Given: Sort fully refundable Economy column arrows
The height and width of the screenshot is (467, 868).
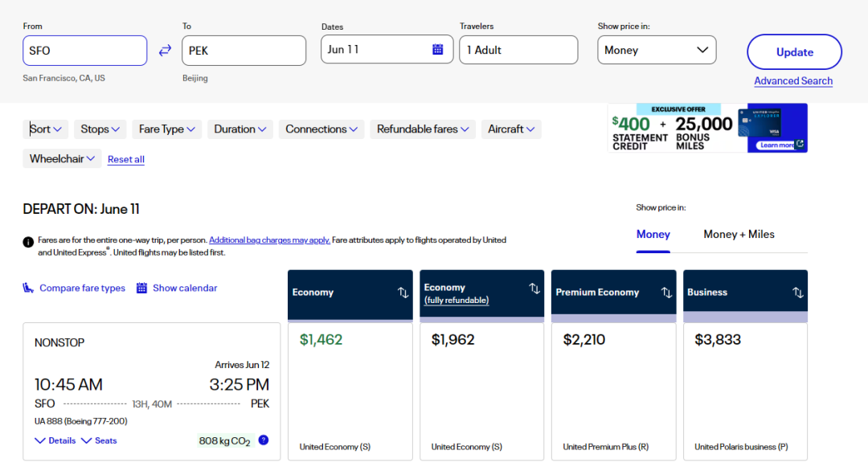Looking at the screenshot, I should 534,289.
